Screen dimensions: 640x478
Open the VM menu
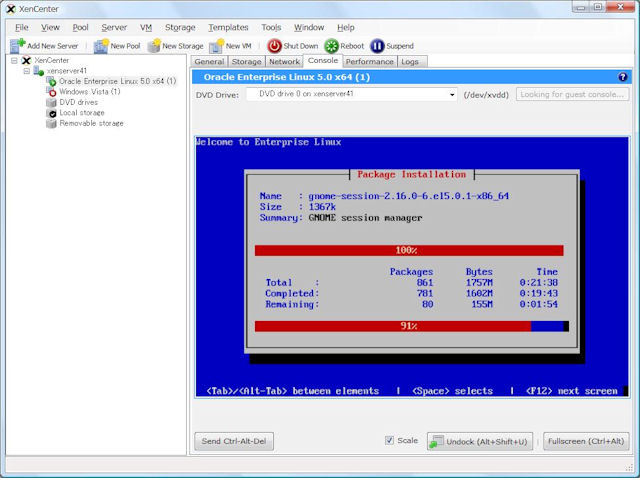pyautogui.click(x=146, y=27)
